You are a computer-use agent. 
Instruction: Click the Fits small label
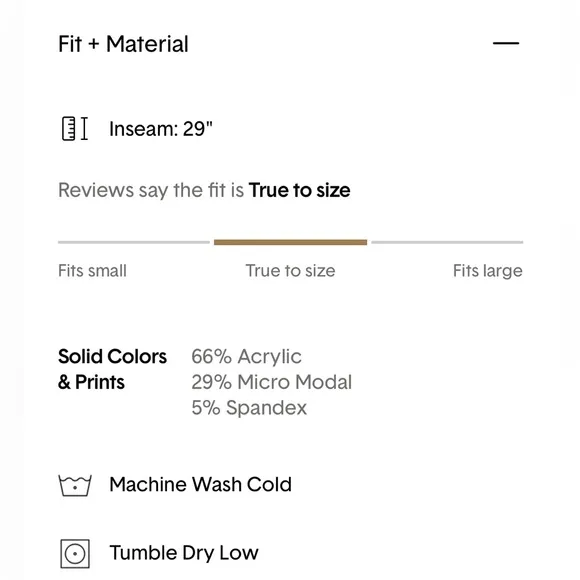click(92, 271)
